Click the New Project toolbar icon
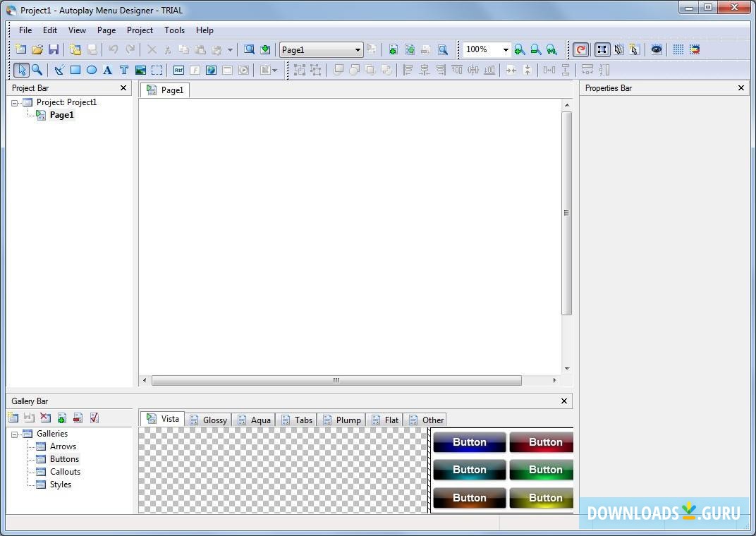The width and height of the screenshot is (756, 536). click(x=20, y=49)
